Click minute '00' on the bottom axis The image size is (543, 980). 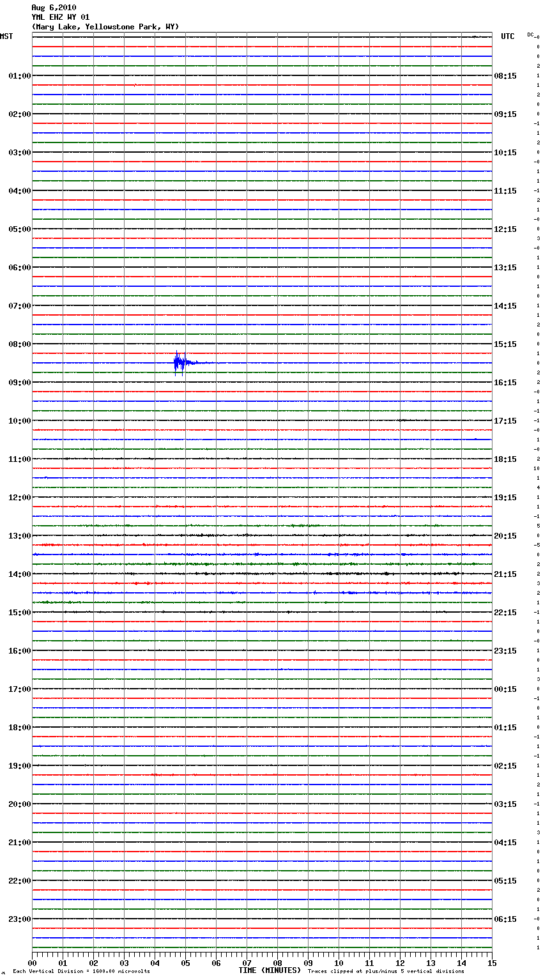click(32, 963)
